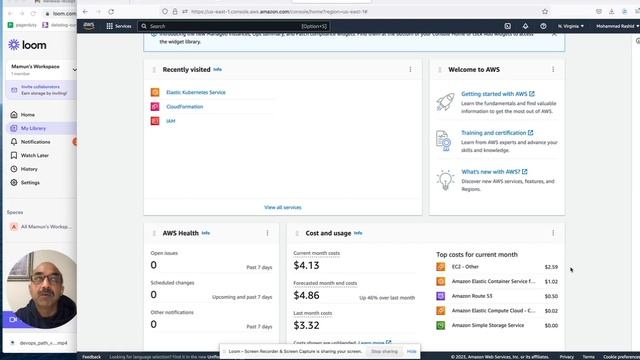The image size is (640, 360).
Task: Click Amazon Elastic Container Service cost icon
Action: coord(441,281)
